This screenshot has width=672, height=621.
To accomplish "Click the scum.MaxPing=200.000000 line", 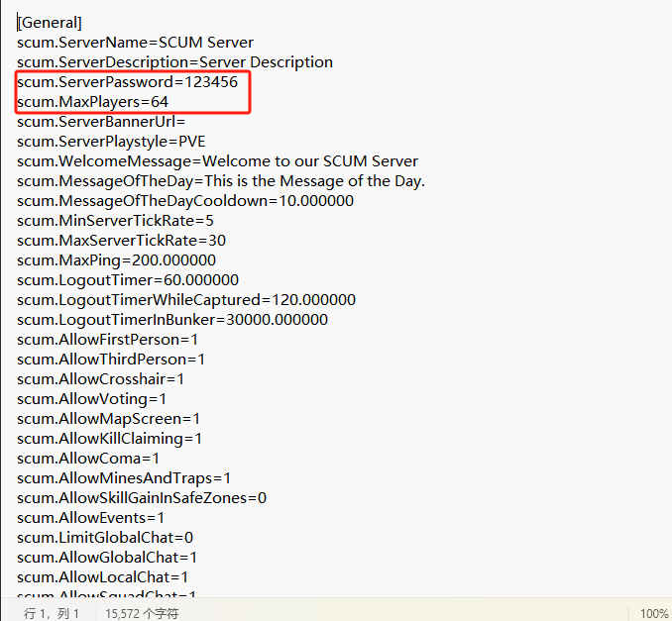I will 116,260.
